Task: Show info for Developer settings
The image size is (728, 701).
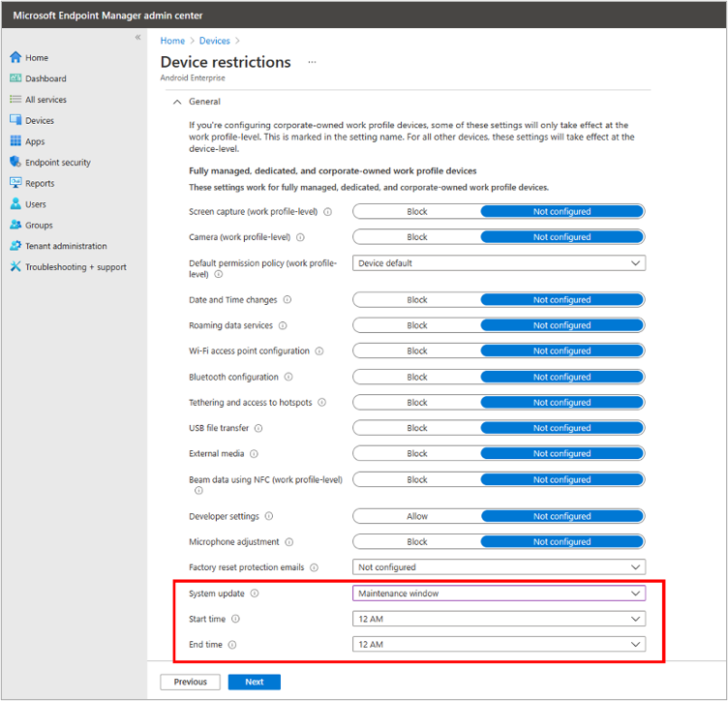Action: 269,516
